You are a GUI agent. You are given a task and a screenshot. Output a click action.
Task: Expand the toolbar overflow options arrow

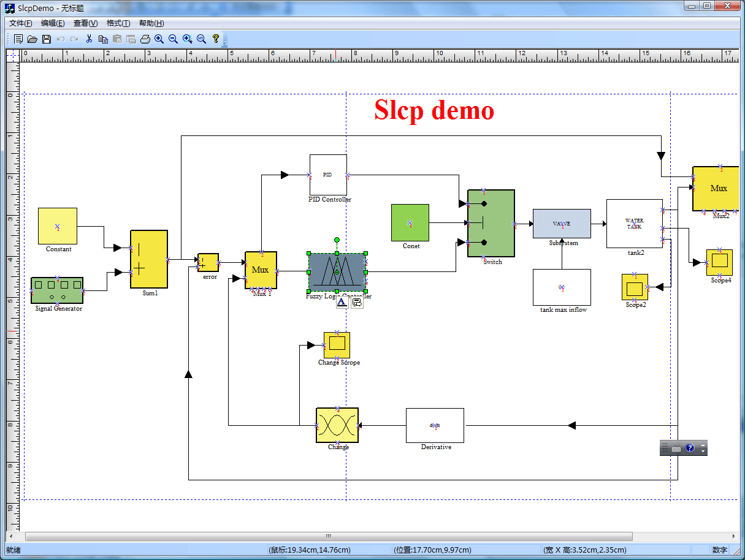pyautogui.click(x=226, y=43)
